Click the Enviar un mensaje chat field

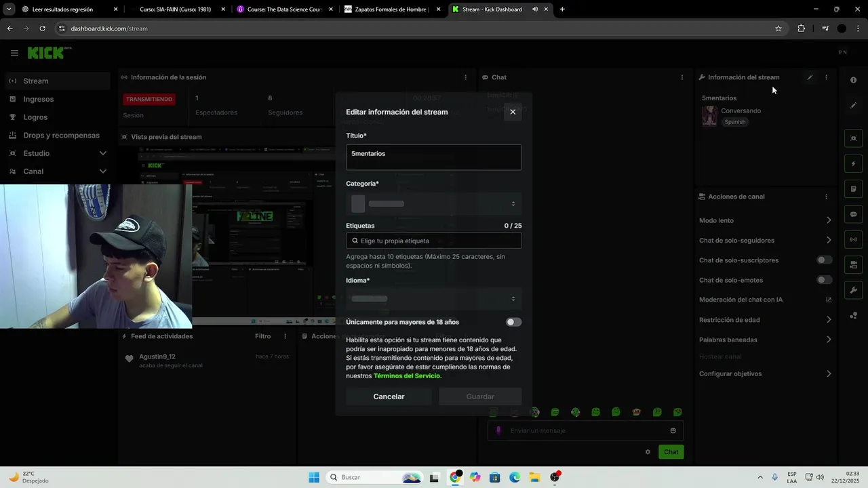tap(585, 430)
